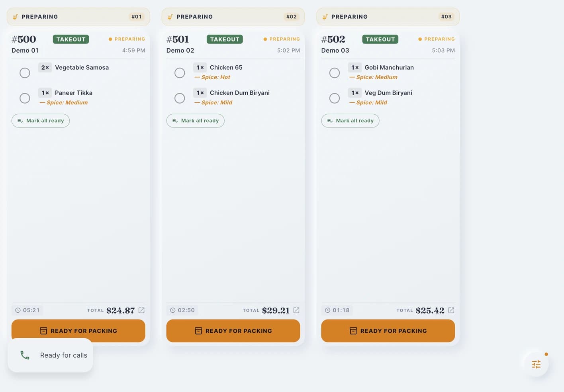564x392 pixels.
Task: Set order #502 Ready for Packing
Action: coord(388,331)
